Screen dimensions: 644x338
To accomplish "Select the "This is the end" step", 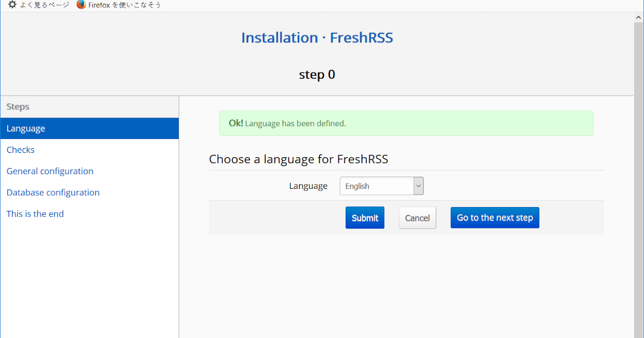I will (35, 214).
